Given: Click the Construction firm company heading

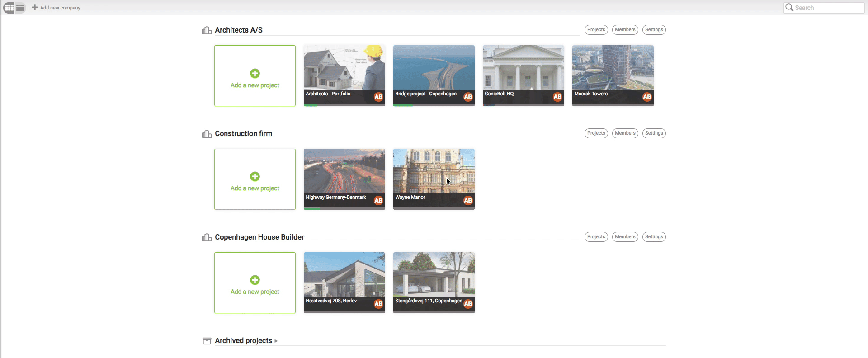Looking at the screenshot, I should (x=244, y=134).
